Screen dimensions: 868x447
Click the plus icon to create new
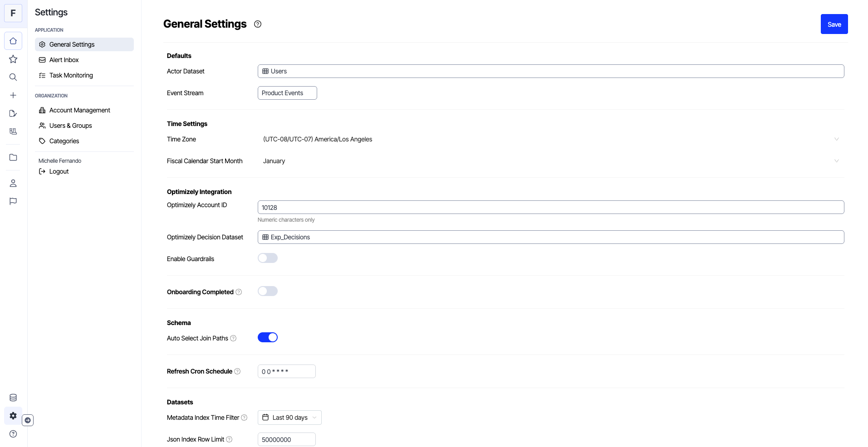[x=13, y=95]
